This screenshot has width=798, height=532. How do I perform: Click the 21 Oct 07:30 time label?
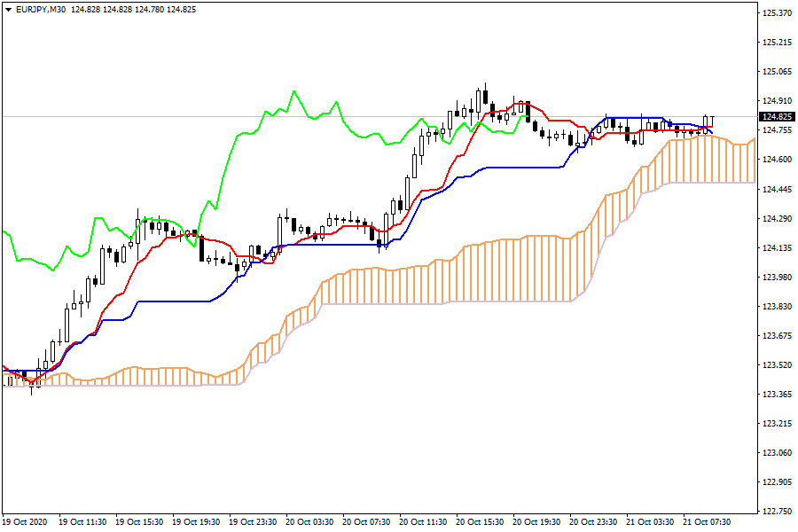point(709,521)
